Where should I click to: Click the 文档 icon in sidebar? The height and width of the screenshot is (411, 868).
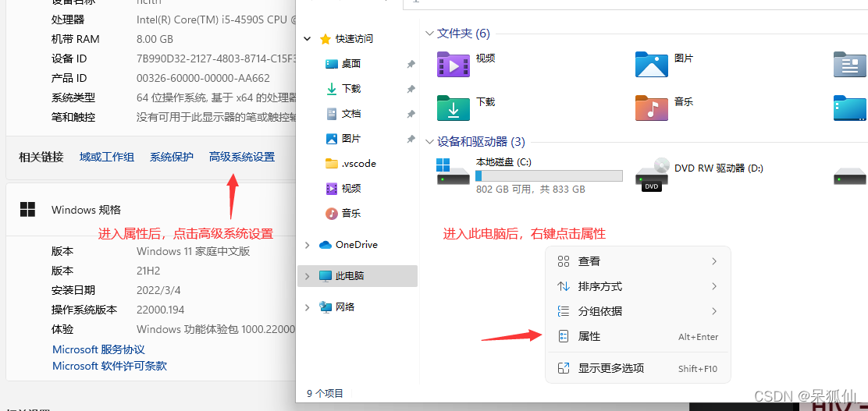(332, 114)
